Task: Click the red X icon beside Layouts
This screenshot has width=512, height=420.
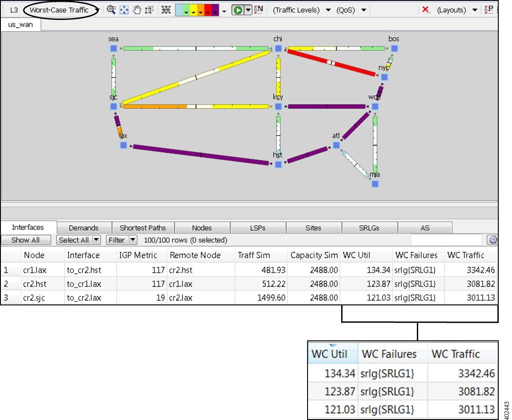Action: 426,10
